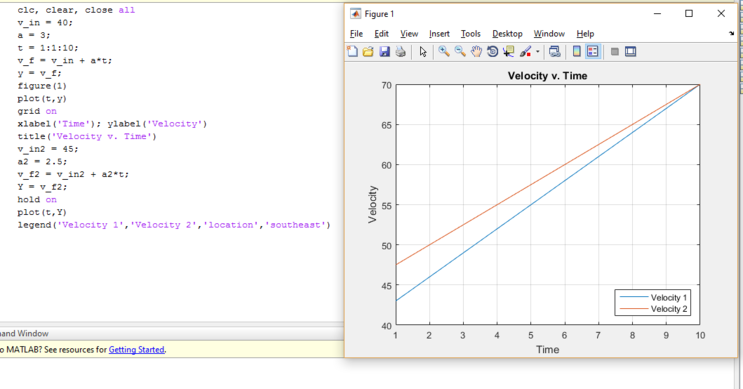
Task: Open the View menu in Figure 1
Action: (409, 34)
